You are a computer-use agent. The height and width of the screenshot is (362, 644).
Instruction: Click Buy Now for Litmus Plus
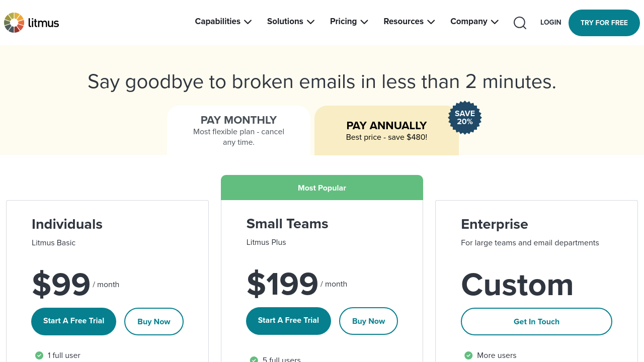click(368, 321)
